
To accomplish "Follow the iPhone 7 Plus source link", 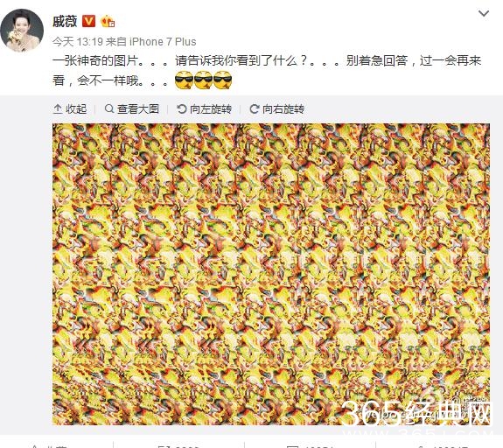I will click(163, 42).
